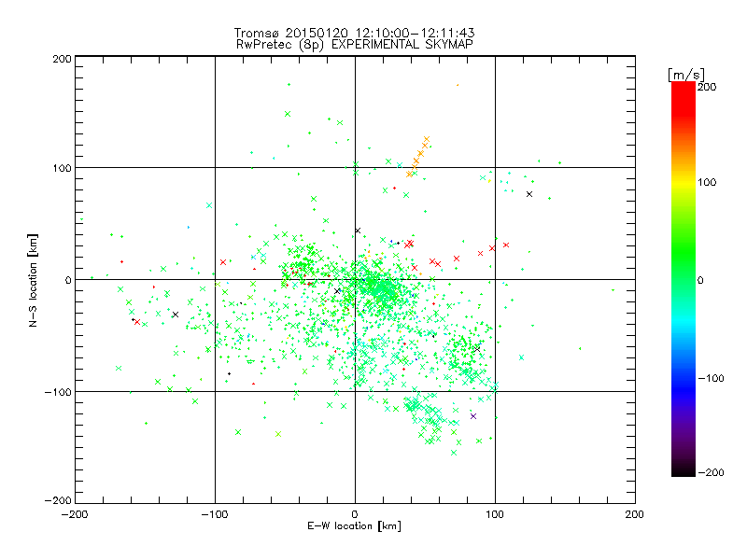The height and width of the screenshot is (560, 747).
Task: Click the N-S axis "-100" tick label
Action: 58,392
